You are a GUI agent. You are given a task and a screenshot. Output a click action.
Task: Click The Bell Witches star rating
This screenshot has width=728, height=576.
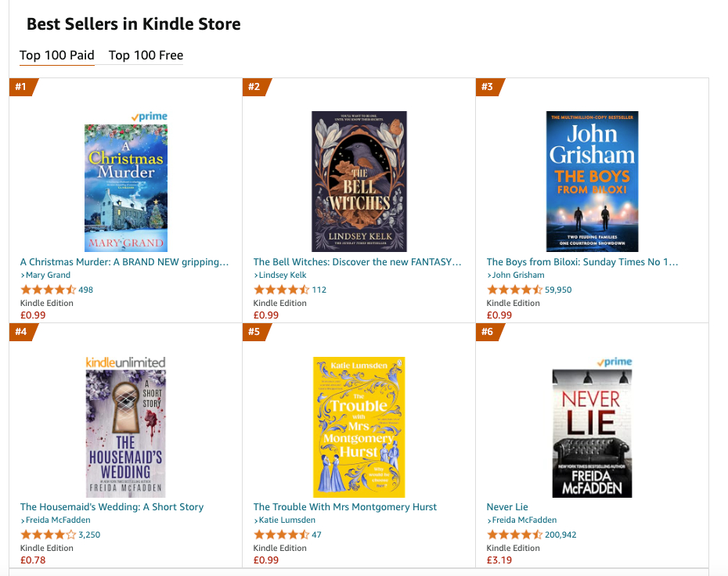pyautogui.click(x=281, y=290)
